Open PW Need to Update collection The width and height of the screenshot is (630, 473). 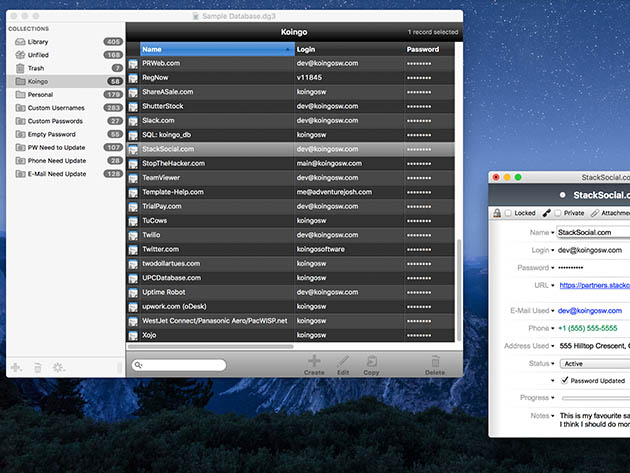[64, 147]
